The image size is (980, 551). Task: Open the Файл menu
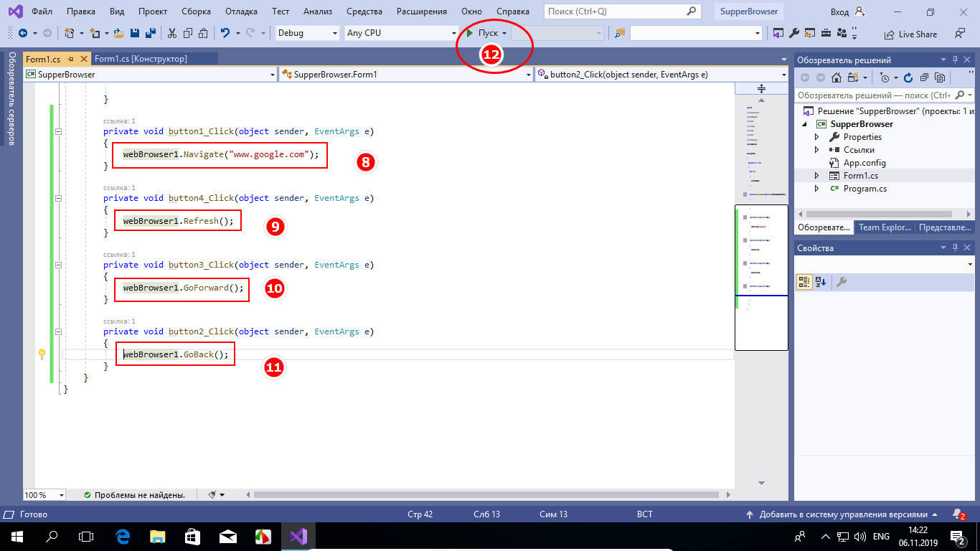(42, 11)
